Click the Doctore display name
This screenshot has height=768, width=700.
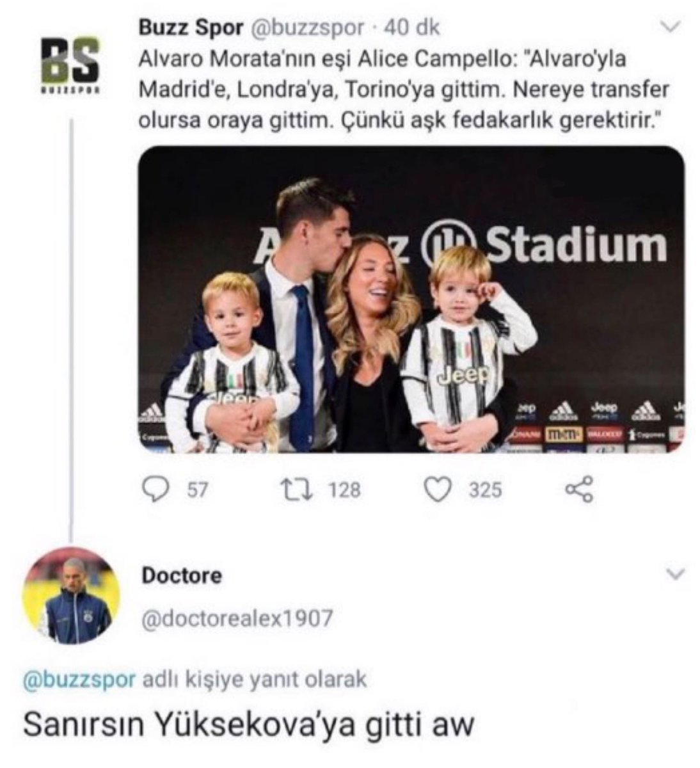(x=181, y=575)
